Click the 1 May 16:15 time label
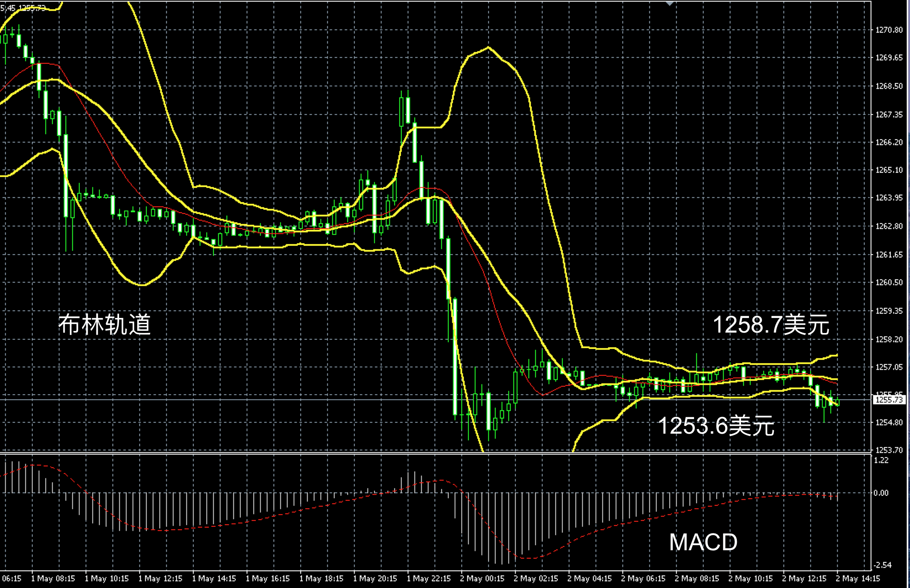Image resolution: width=910 pixels, height=588 pixels. tap(268, 579)
